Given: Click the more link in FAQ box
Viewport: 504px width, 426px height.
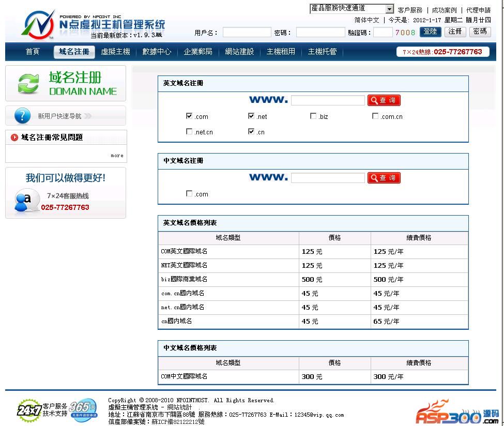Looking at the screenshot, I should (117, 156).
